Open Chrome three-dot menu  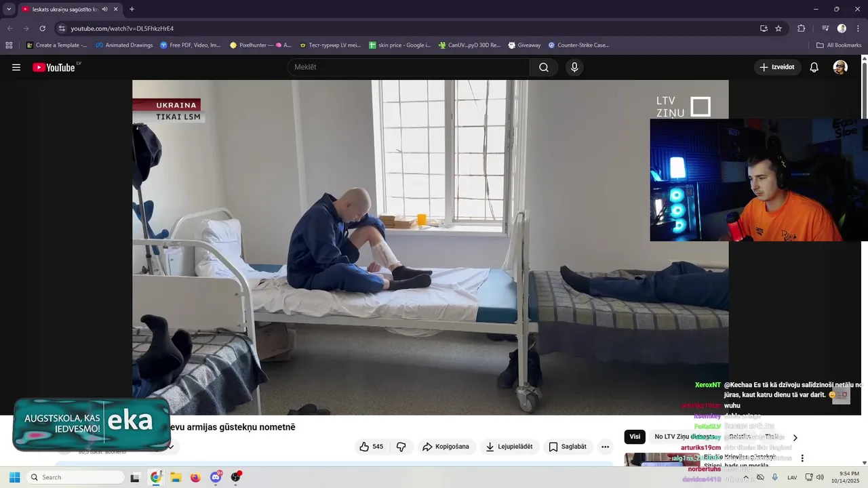pos(858,28)
